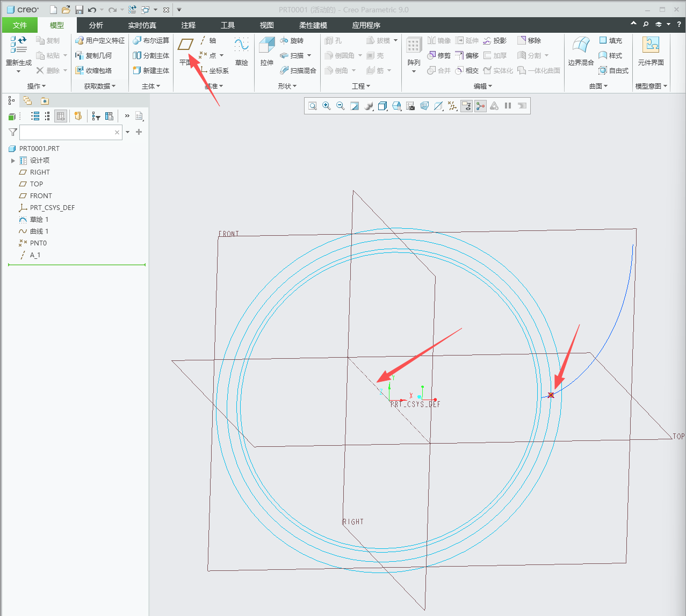This screenshot has width=686, height=616.
Task: Open the 文件 menu
Action: coord(20,25)
